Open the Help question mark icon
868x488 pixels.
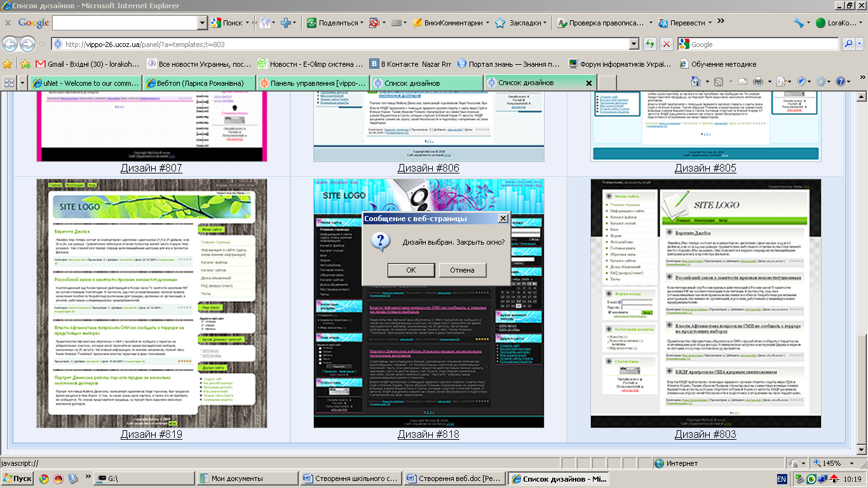(841, 81)
